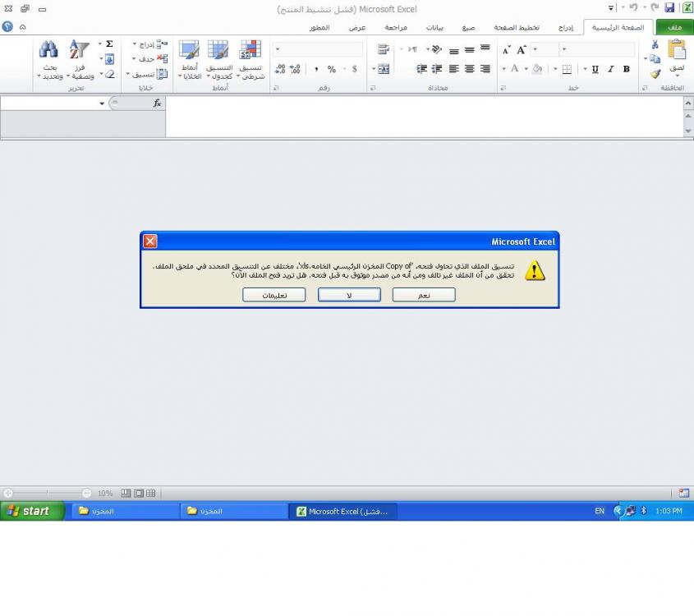Open Find & Select (بحث وتحديد) binoculars
The image size is (694, 616).
pyautogui.click(x=49, y=59)
